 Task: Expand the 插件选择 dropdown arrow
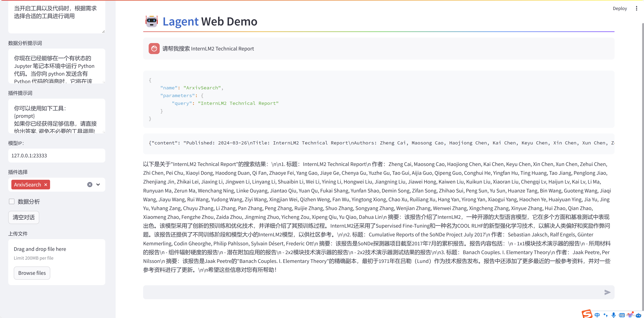(x=98, y=185)
